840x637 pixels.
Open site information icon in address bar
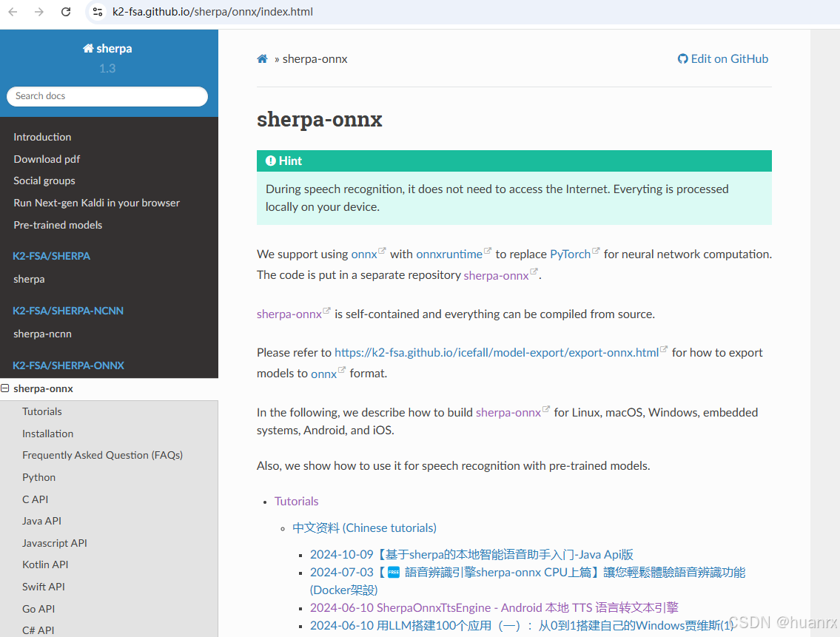coord(98,12)
